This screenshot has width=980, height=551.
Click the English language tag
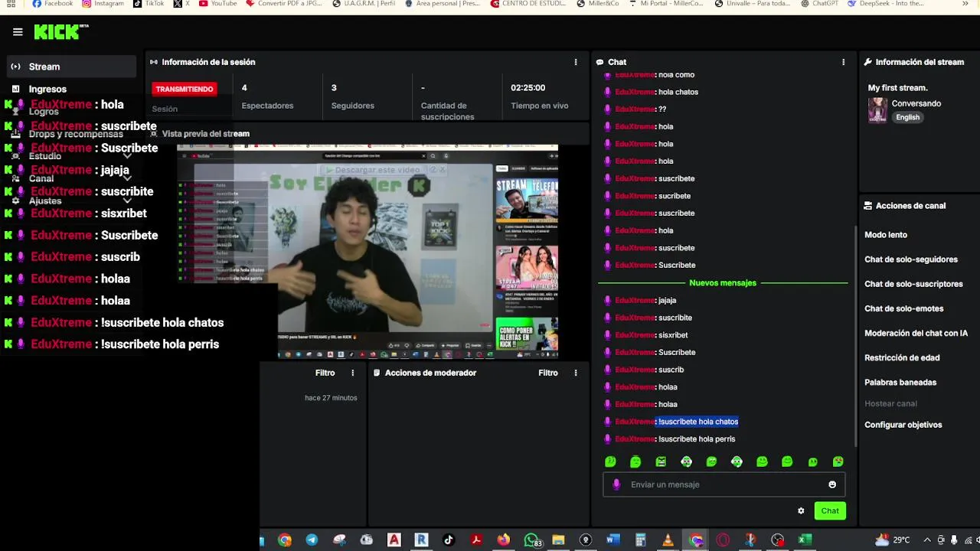pyautogui.click(x=908, y=117)
